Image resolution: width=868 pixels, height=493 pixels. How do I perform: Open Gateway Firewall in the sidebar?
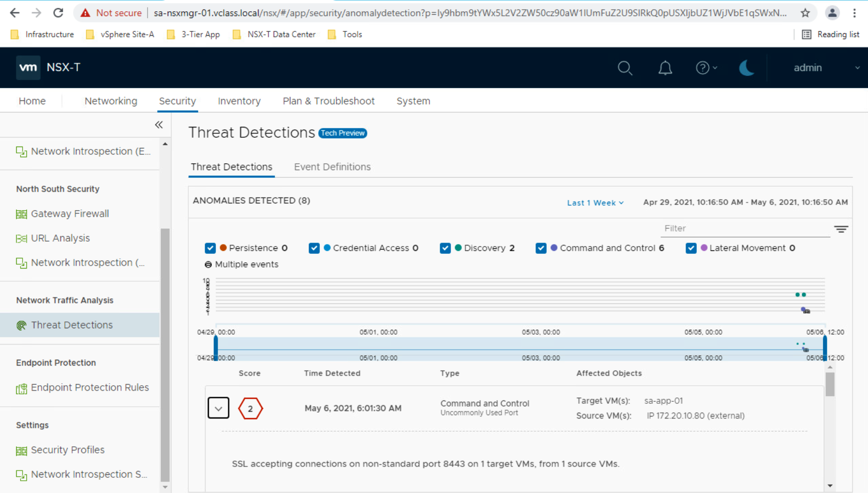click(63, 214)
